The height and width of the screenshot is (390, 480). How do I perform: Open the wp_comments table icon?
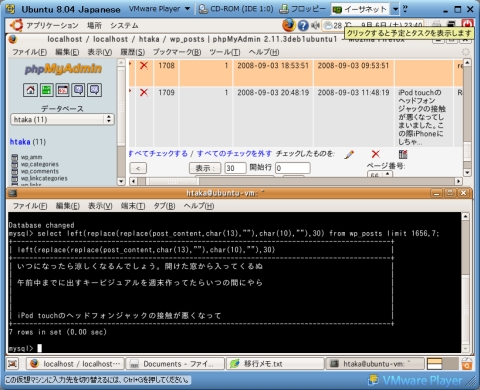(x=14, y=171)
